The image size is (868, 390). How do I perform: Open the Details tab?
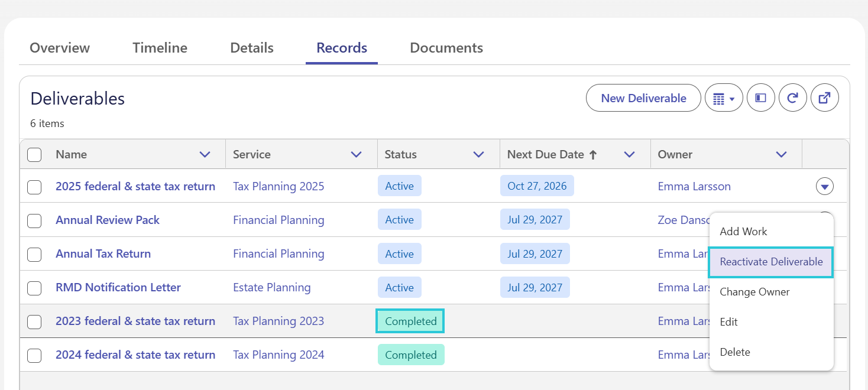pyautogui.click(x=252, y=48)
